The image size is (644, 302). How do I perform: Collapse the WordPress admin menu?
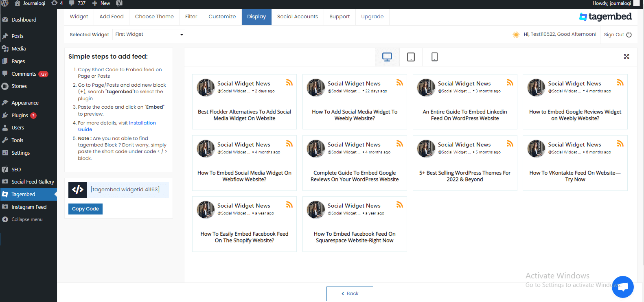point(27,219)
